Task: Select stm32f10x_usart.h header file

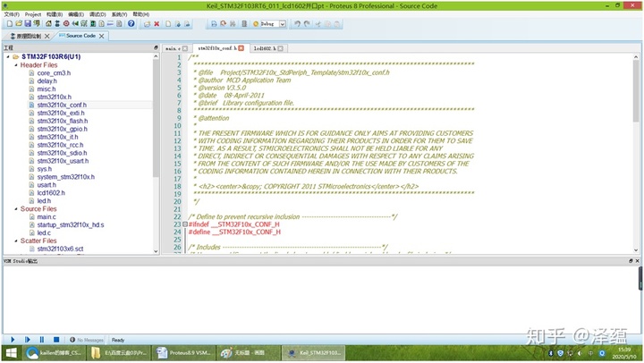Action: [63, 161]
